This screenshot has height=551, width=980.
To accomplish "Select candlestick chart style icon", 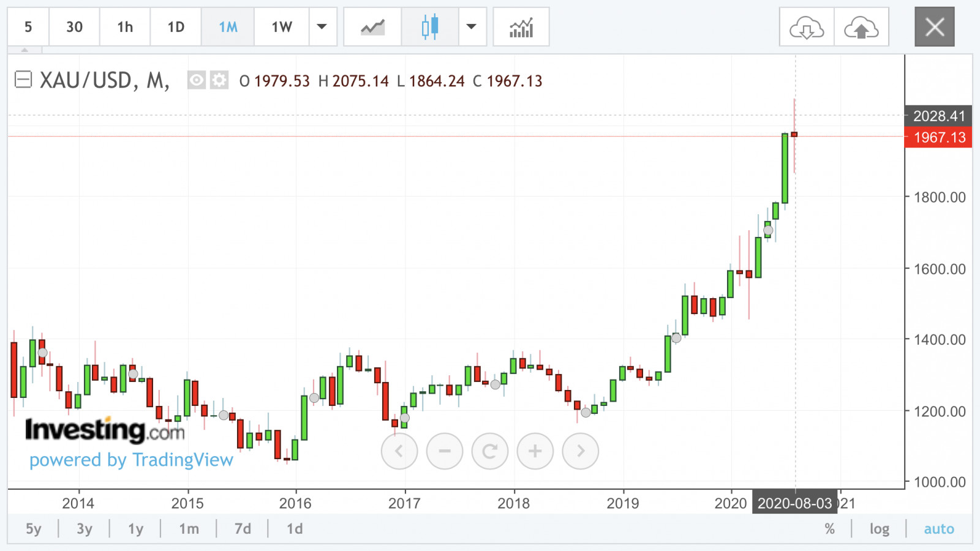I will pos(430,27).
